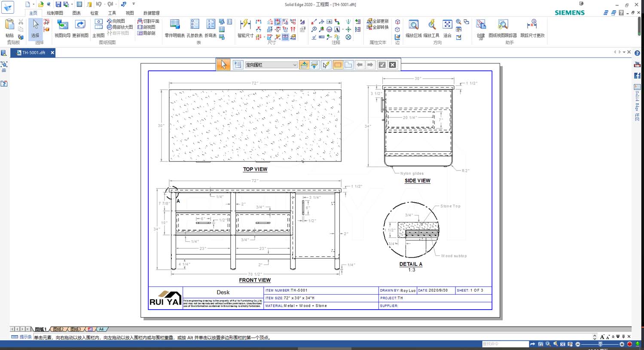Viewport: 644px width, 350px height.
Task: Select the Smart Dimension (智能尺寸) tool
Action: coord(245,28)
